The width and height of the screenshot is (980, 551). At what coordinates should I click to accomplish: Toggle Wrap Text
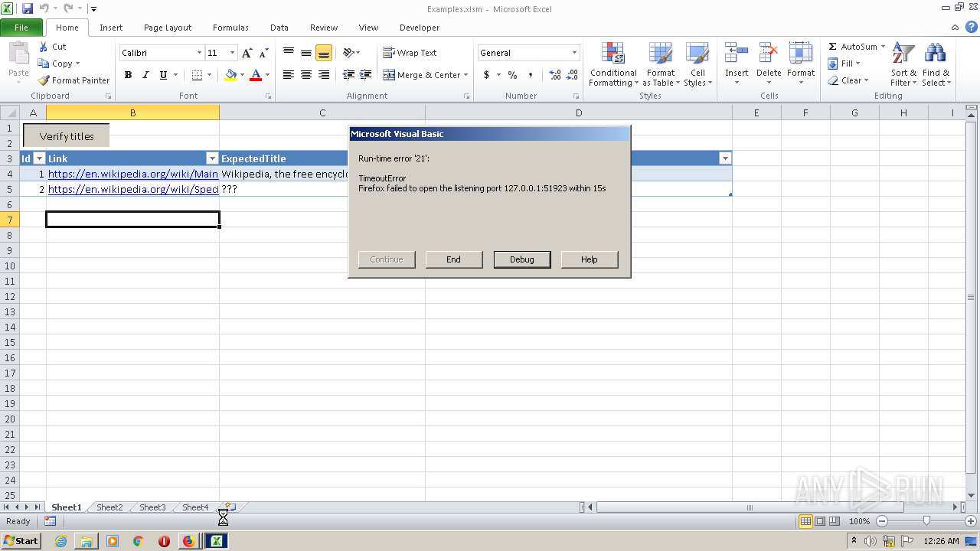coord(410,53)
